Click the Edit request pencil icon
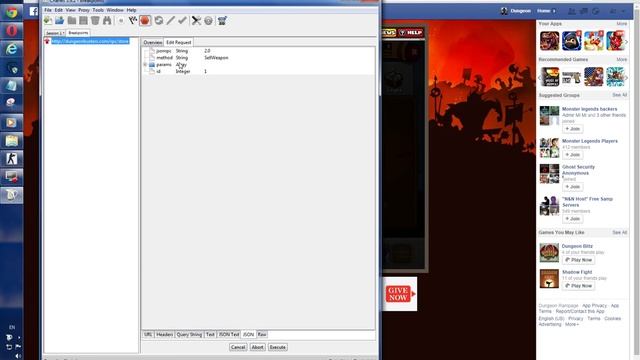This screenshot has width=640, height=360. pyautogui.click(x=171, y=20)
